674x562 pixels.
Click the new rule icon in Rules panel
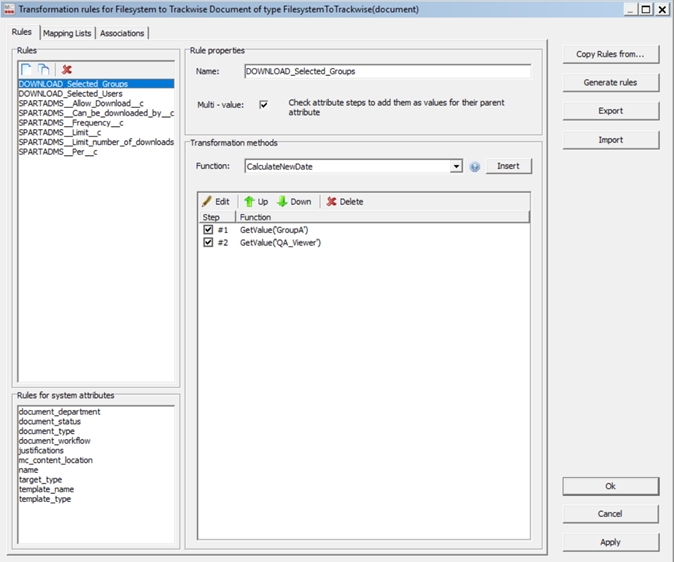(x=26, y=69)
